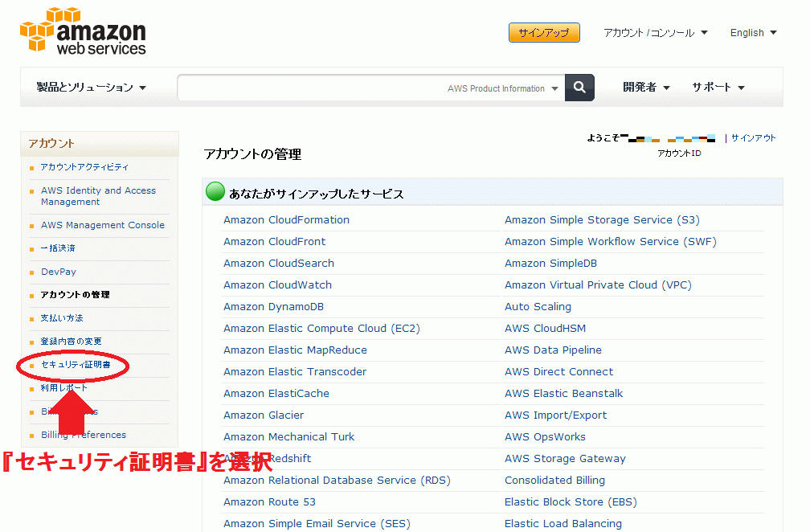The image size is (810, 532).
Task: Open the Amazon Route 53 link
Action: [x=269, y=502]
